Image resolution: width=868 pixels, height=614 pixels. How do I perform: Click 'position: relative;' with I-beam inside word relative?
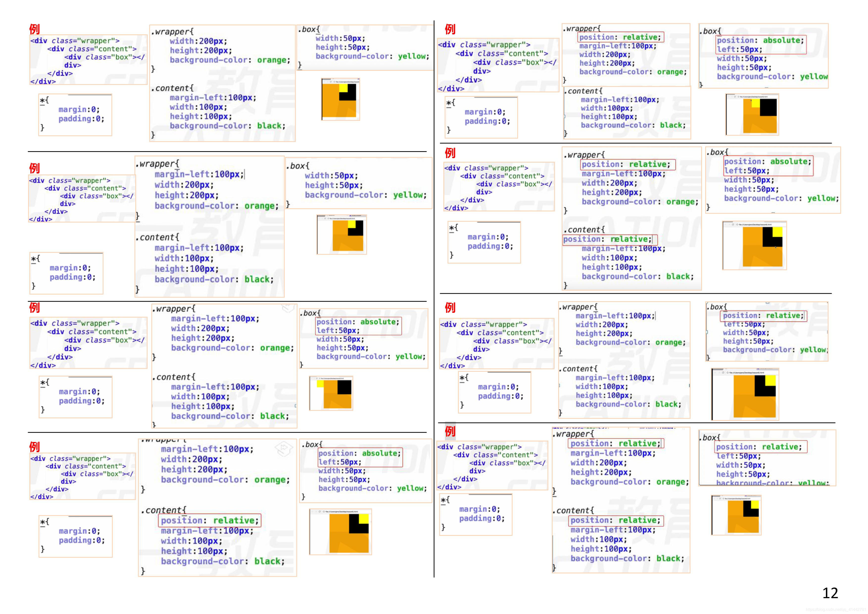point(610,239)
